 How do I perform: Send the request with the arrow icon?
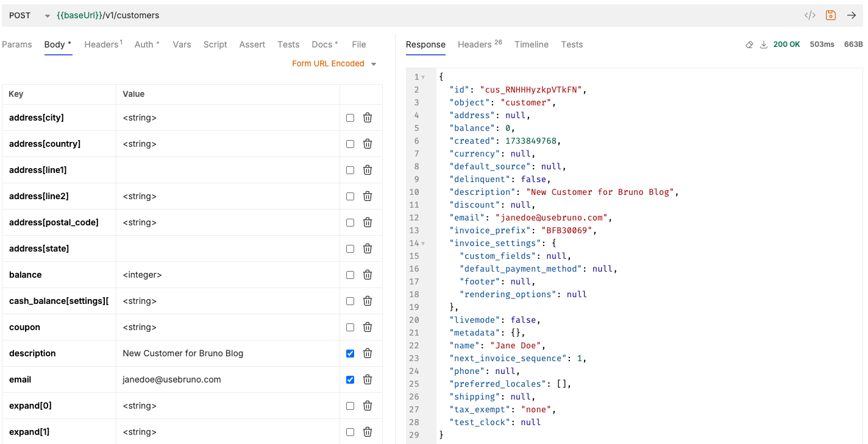click(x=852, y=15)
